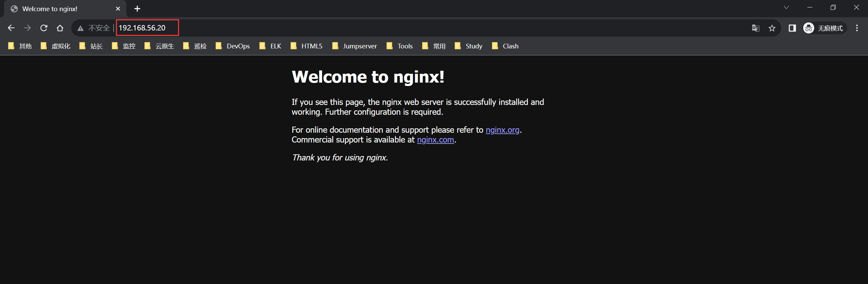Image resolution: width=868 pixels, height=284 pixels.
Task: Open the browser home page
Action: tap(60, 28)
